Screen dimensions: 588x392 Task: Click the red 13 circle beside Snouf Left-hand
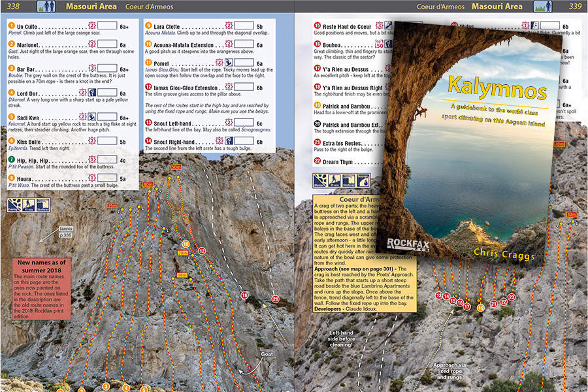pyautogui.click(x=148, y=122)
